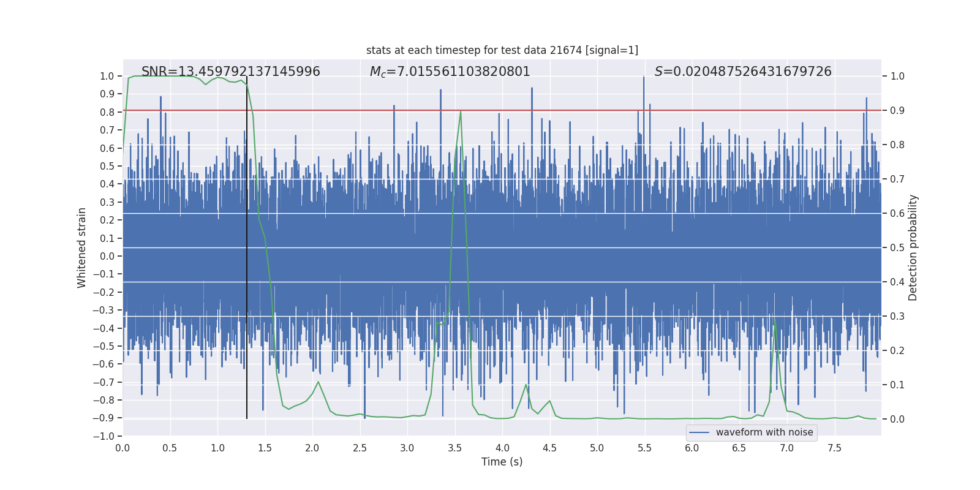The width and height of the screenshot is (980, 490).
Task: Click the "Whitened strain" axis label
Action: tap(82, 247)
